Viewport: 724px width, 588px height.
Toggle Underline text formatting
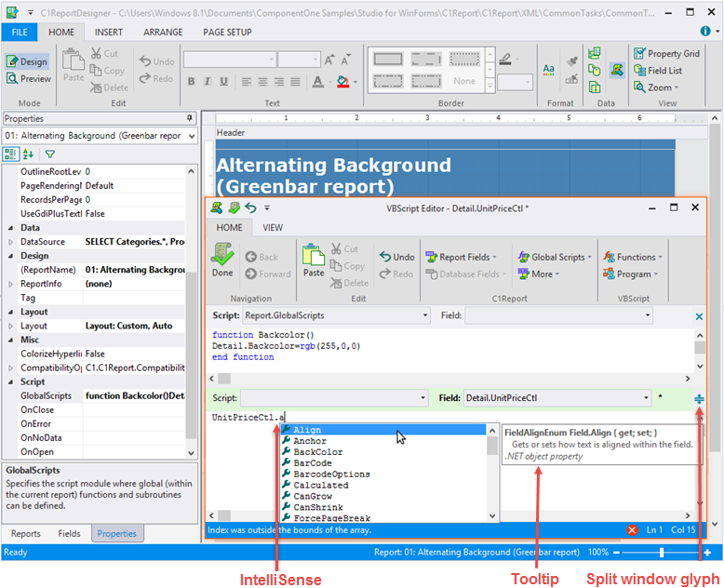pyautogui.click(x=224, y=82)
